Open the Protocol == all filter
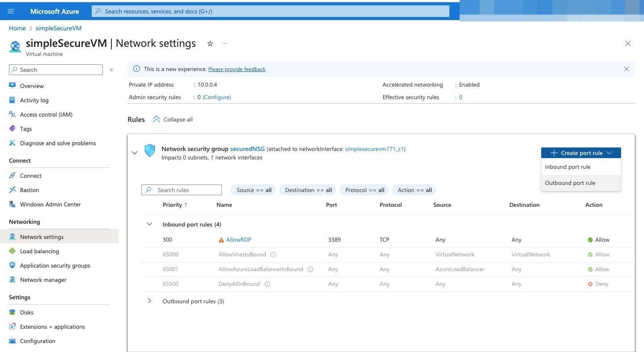This screenshot has width=644, height=352. click(364, 190)
